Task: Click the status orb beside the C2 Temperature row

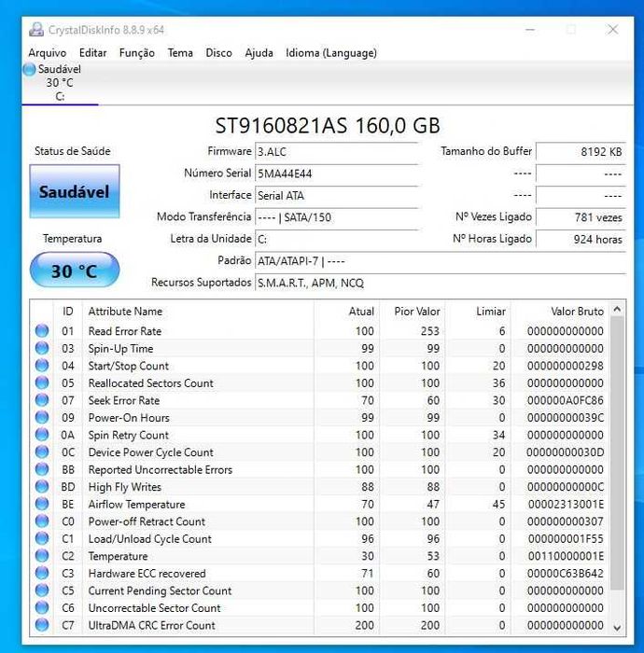Action: [42, 556]
